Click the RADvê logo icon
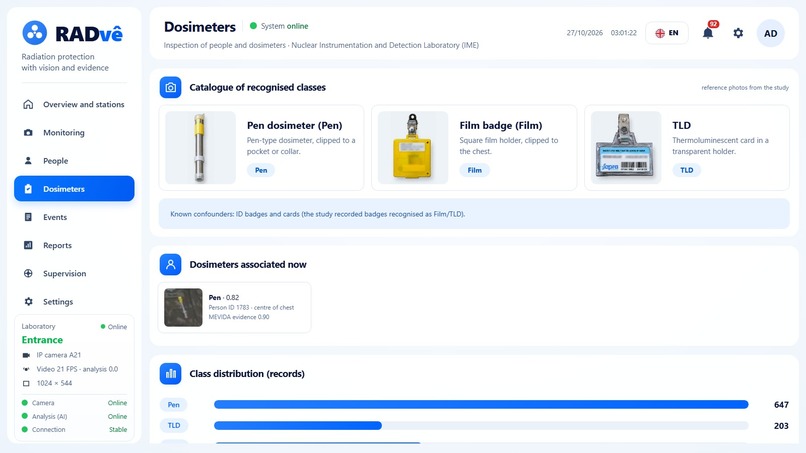This screenshot has height=453, width=806. click(x=34, y=33)
